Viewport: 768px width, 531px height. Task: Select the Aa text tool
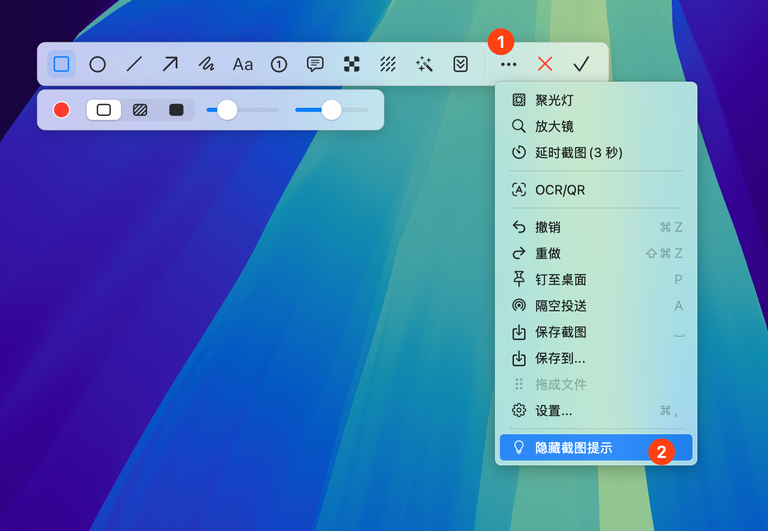click(243, 64)
